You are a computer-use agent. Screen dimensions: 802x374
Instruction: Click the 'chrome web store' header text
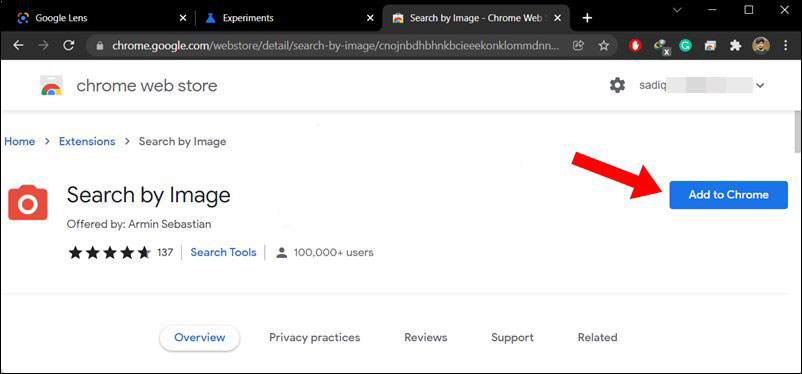click(147, 85)
